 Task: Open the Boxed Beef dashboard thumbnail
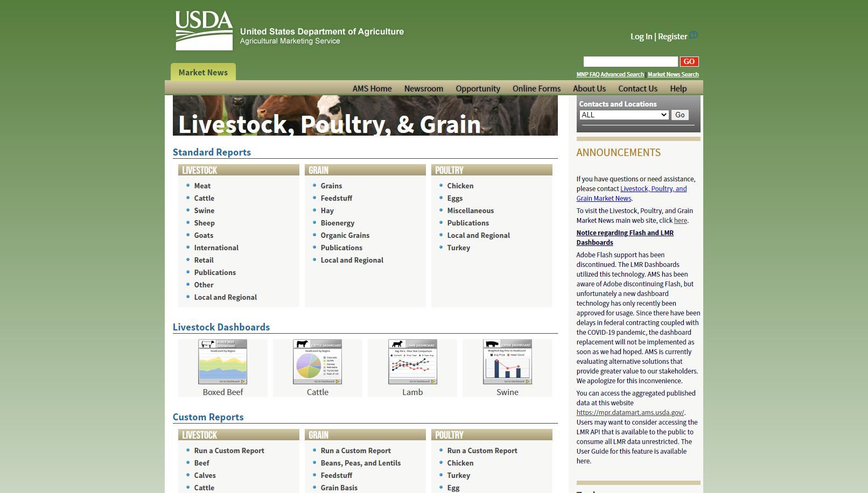(x=222, y=362)
